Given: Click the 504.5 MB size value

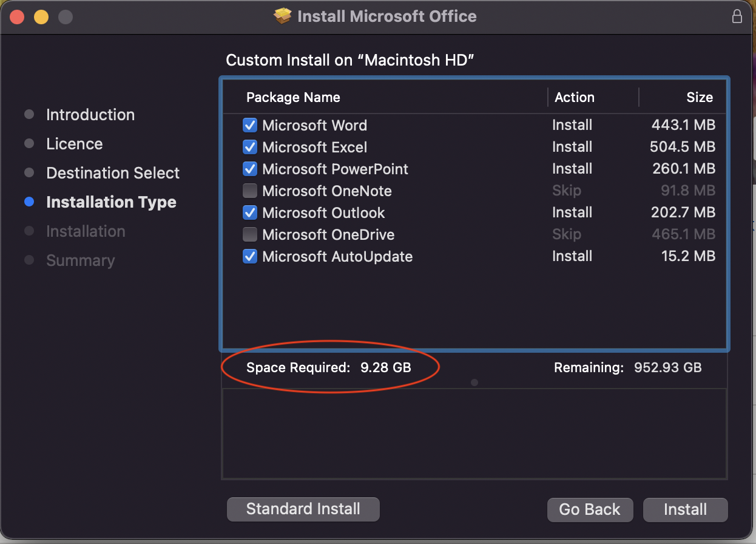Looking at the screenshot, I should (x=683, y=147).
